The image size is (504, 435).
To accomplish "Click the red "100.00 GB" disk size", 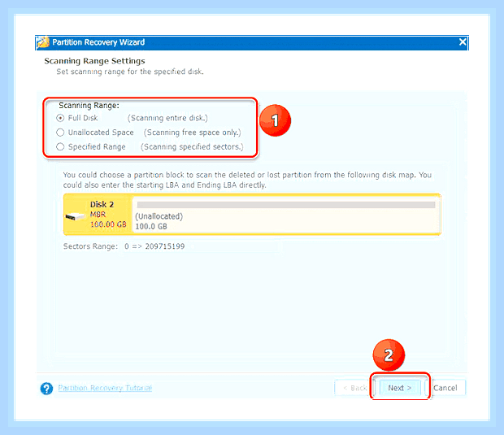I will [108, 224].
